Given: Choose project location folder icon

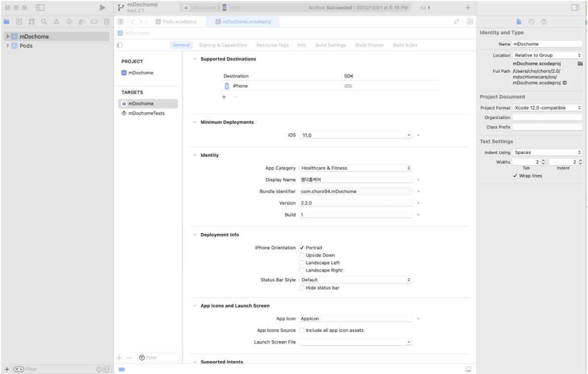Looking at the screenshot, I should click(580, 64).
